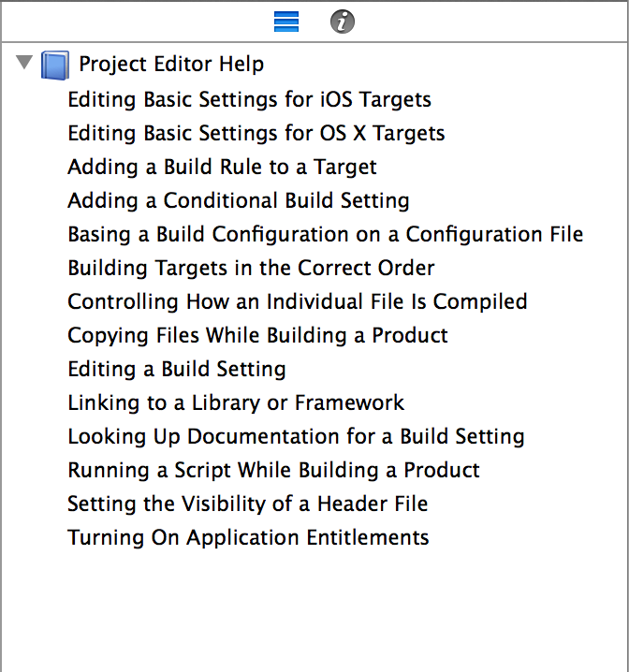Open Turning On Application Entitlements
The width and height of the screenshot is (629, 672).
coord(248,537)
